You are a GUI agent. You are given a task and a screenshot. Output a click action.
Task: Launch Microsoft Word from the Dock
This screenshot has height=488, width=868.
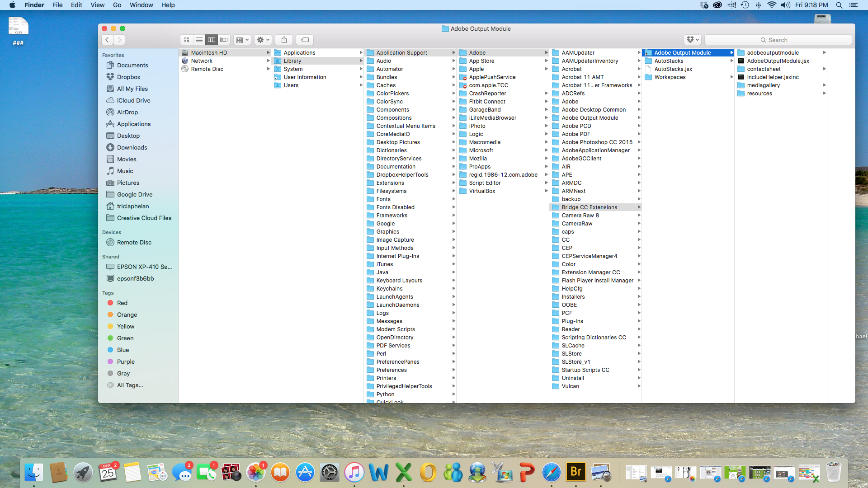tap(379, 472)
